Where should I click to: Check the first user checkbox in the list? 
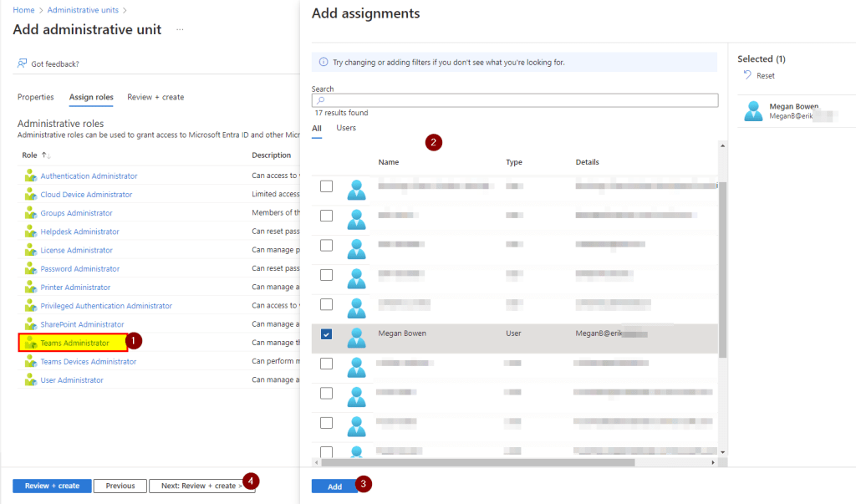pos(326,186)
